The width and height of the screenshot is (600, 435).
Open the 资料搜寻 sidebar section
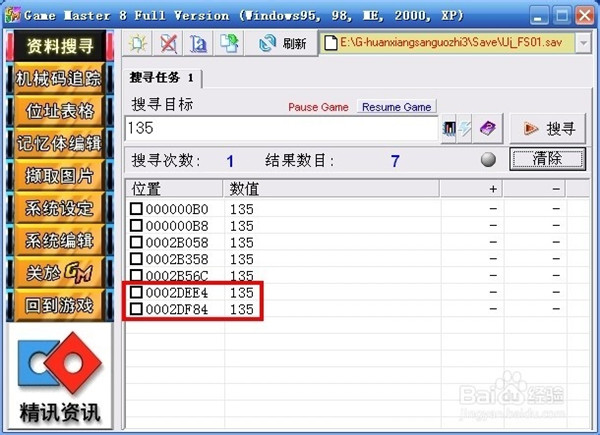coord(60,46)
